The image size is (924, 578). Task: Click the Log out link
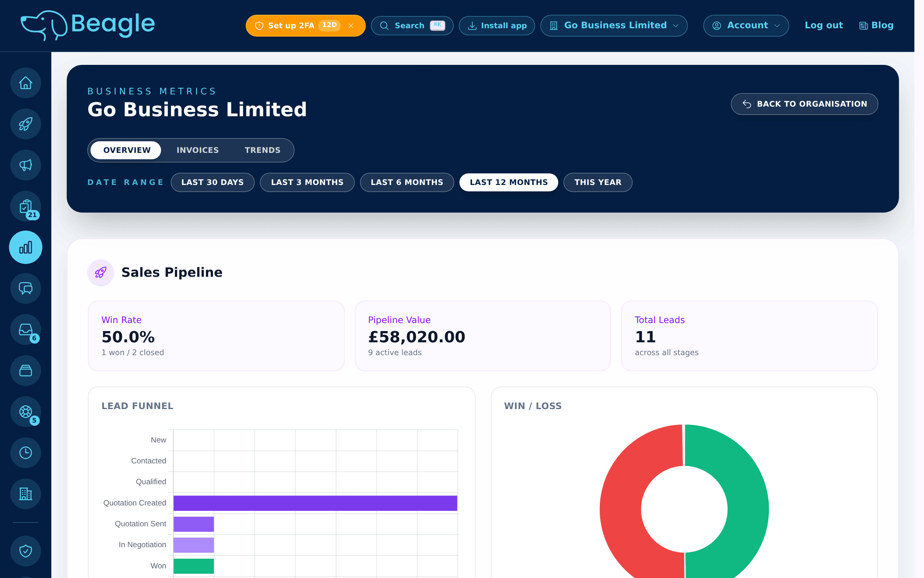pos(824,25)
